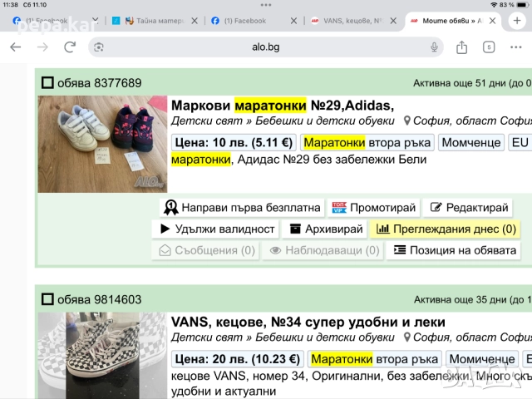This screenshot has height=399, width=532.
Task: Expand the chevron on the first Facebook tab
Action: (96, 20)
